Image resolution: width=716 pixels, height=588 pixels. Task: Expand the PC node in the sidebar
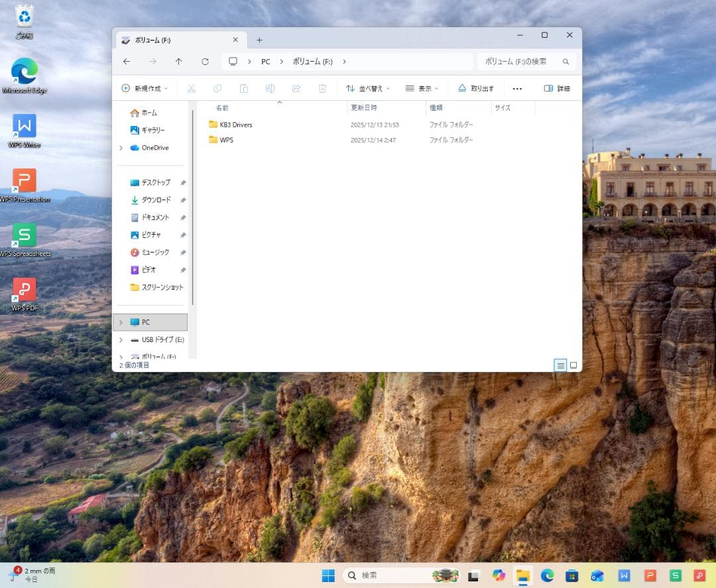[x=121, y=322]
